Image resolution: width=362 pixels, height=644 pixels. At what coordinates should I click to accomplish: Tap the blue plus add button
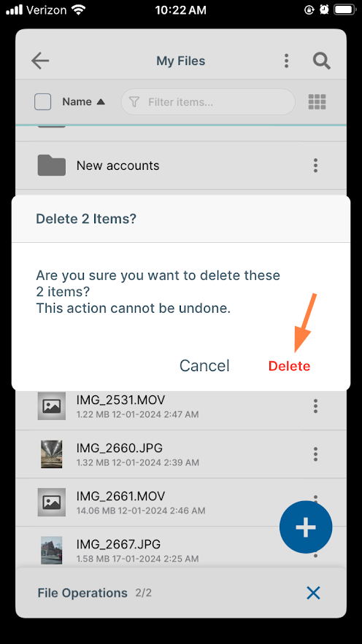306,527
